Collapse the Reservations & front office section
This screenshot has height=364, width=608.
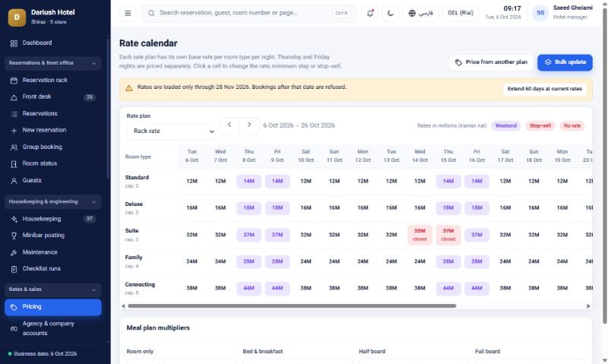pyautogui.click(x=53, y=63)
